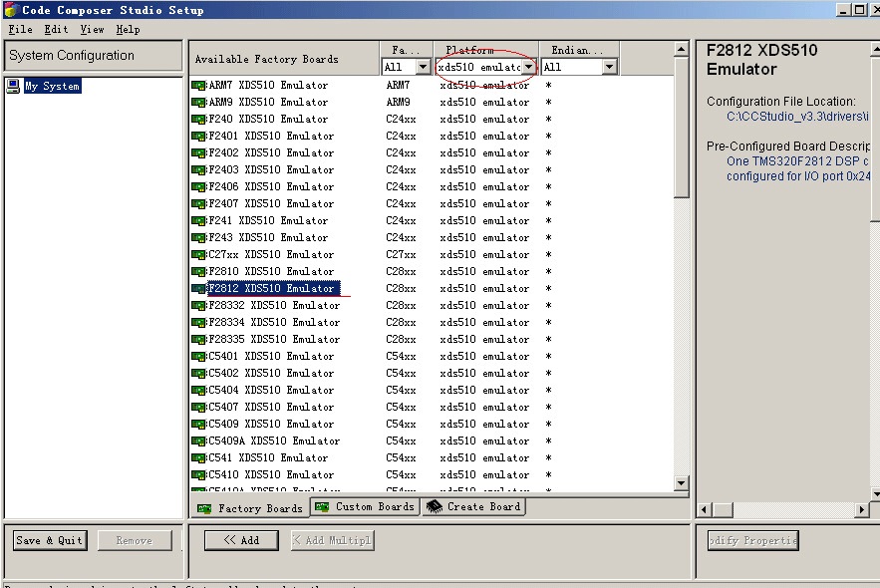Switch to the Factory Boards tab

tap(250, 508)
